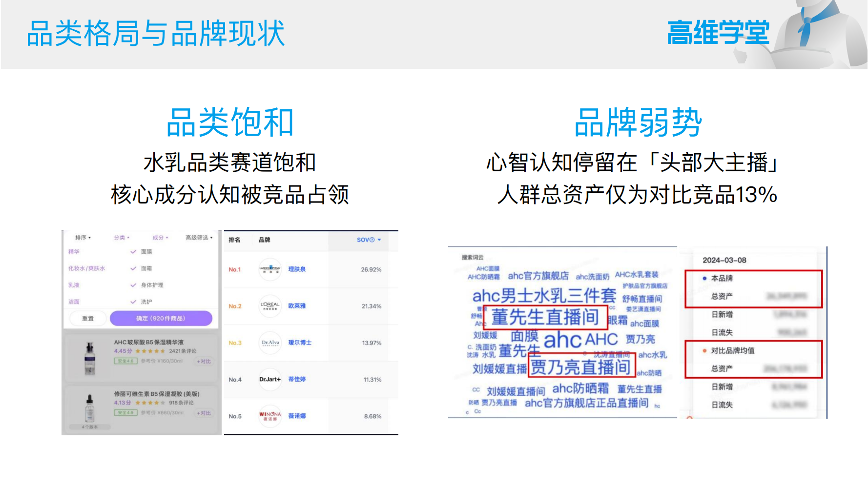Click +对比 for AHC玻尿酸B5保湿精华液
Screen dimensions: 868x488
click(x=204, y=362)
